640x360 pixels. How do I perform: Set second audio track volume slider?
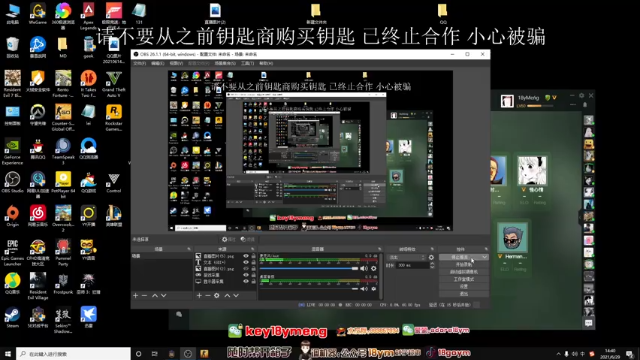[x=309, y=289]
